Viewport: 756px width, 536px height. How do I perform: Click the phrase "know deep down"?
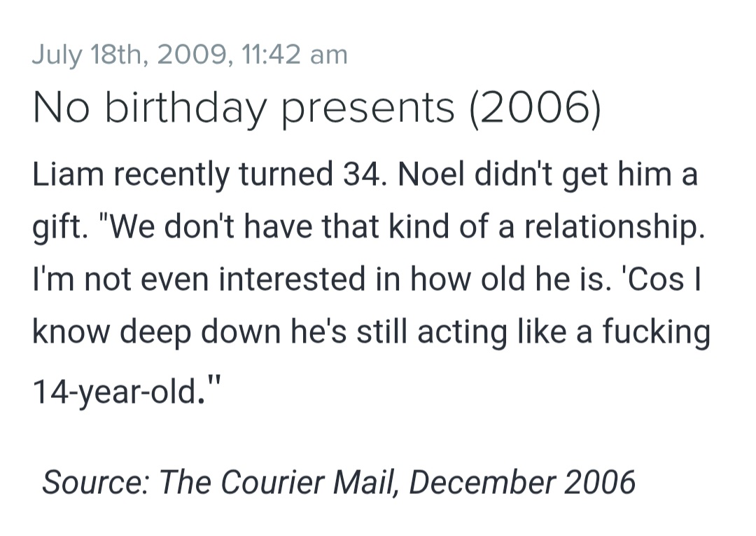coord(157,332)
